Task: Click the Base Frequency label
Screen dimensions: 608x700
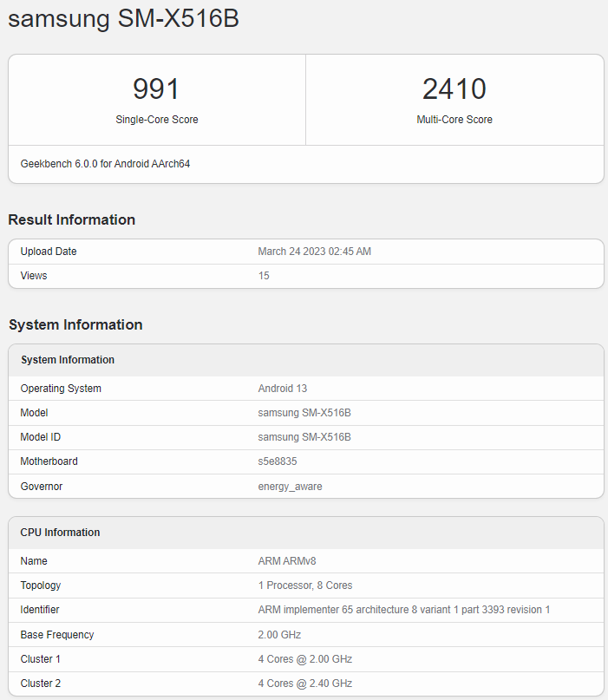Action: coord(57,635)
